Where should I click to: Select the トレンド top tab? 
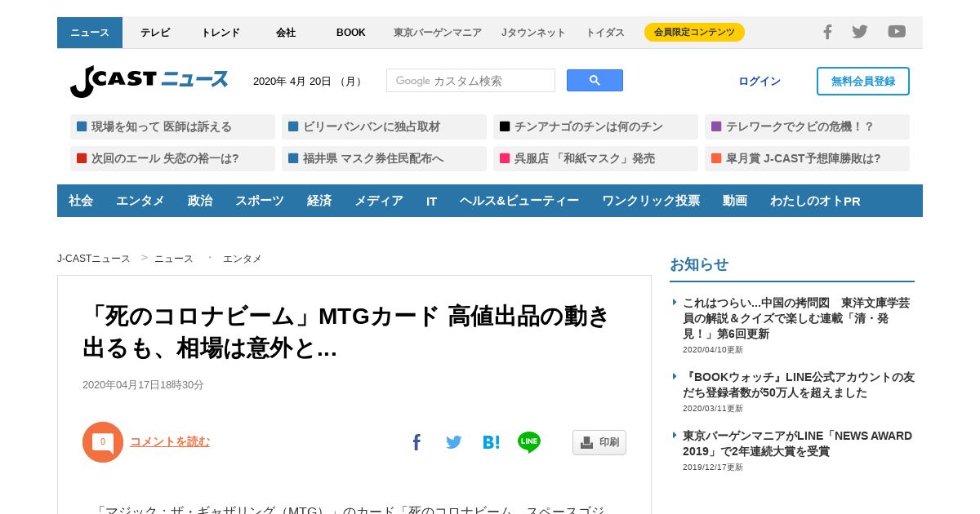[220, 33]
